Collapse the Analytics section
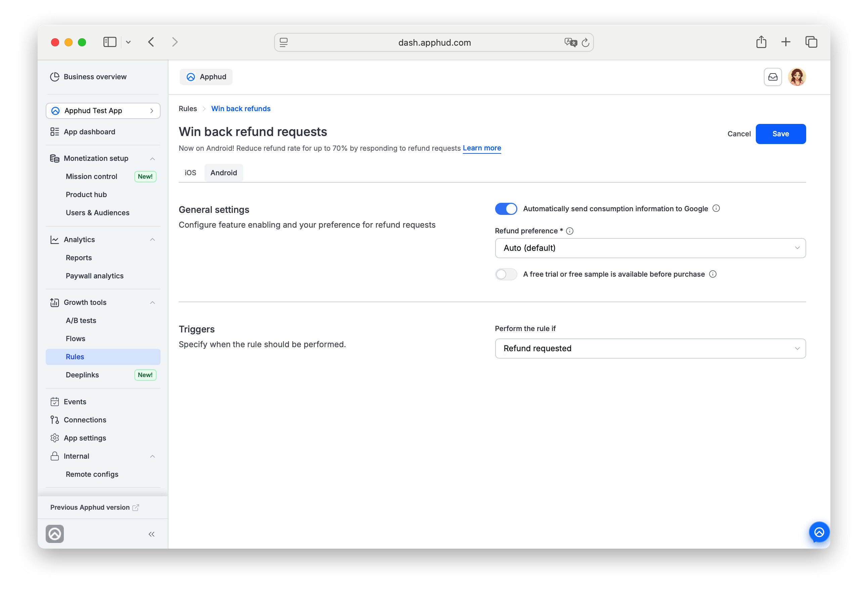The width and height of the screenshot is (868, 599). [x=153, y=239]
